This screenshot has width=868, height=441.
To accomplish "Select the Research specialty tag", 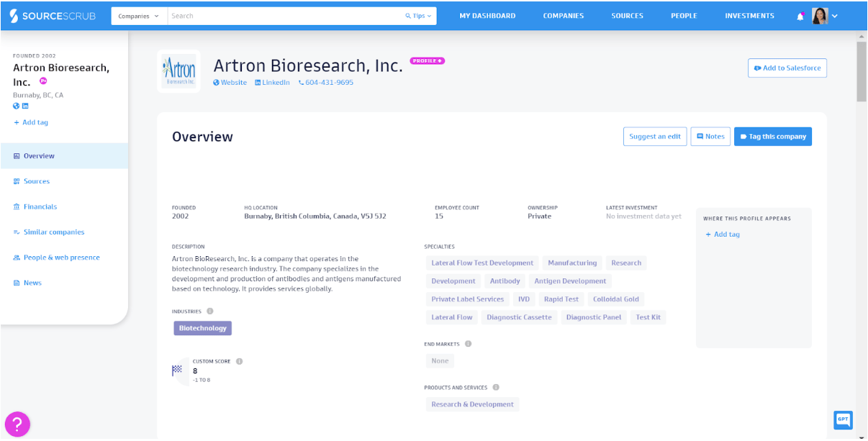I will click(x=626, y=263).
